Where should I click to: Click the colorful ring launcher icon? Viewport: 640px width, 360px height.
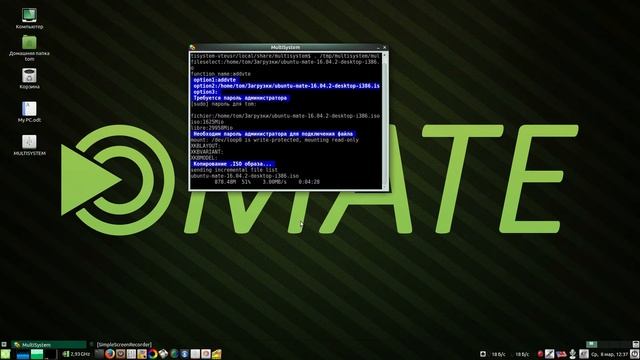pos(153,354)
